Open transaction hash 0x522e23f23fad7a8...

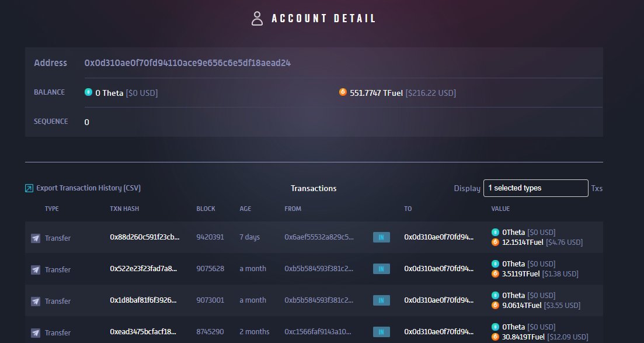[x=144, y=269]
